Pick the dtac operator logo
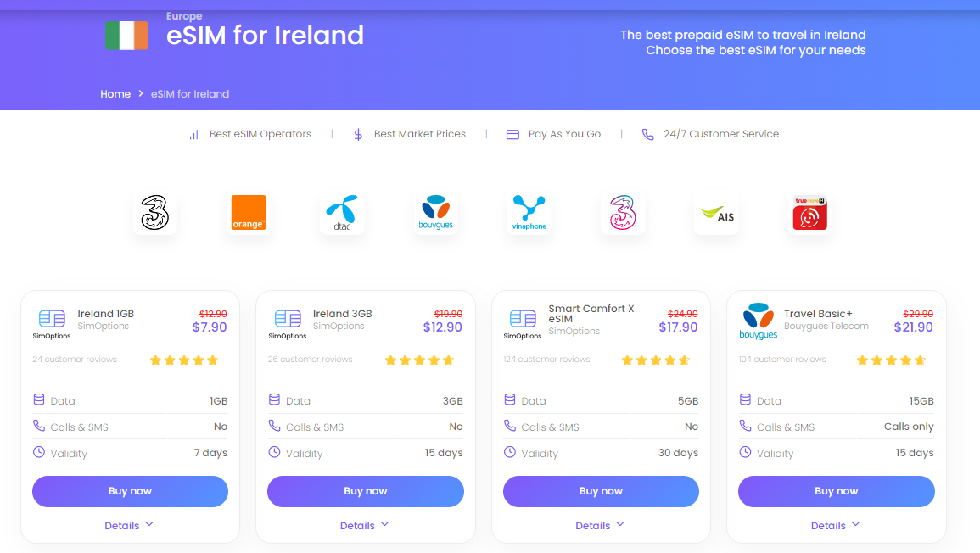The height and width of the screenshot is (553, 980). pos(342,212)
